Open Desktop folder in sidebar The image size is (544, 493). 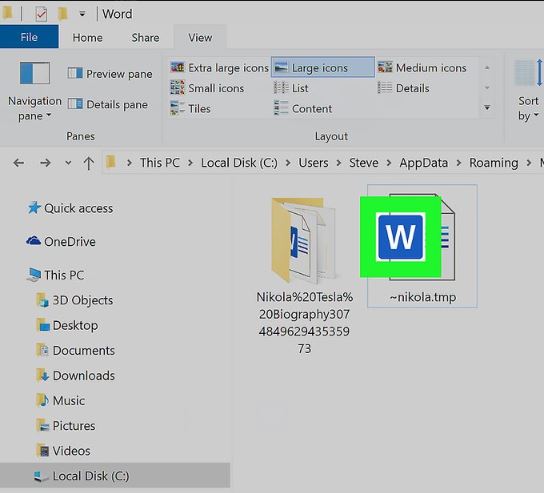point(67,325)
